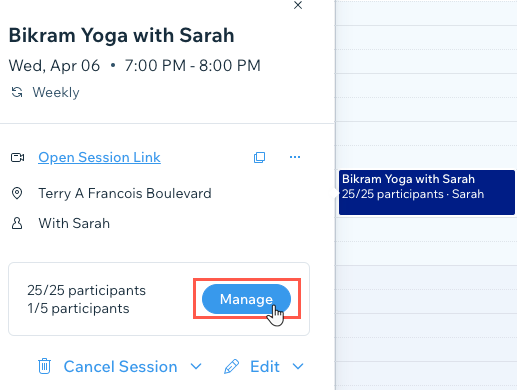The image size is (517, 390).
Task: Click the location pin icon
Action: tap(17, 193)
